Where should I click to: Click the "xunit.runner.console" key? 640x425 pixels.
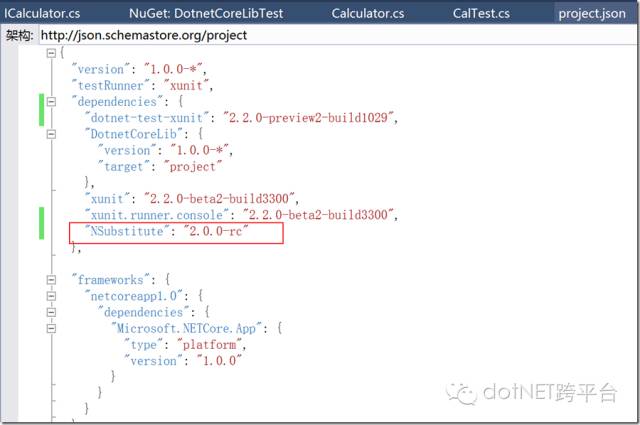(157, 215)
